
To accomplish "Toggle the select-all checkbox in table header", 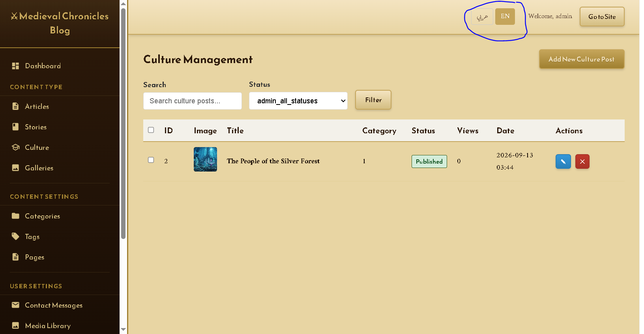I will (151, 130).
